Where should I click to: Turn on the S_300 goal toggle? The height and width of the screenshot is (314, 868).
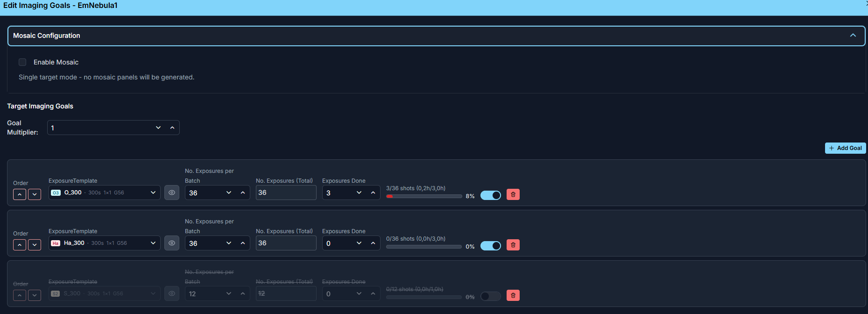490,296
